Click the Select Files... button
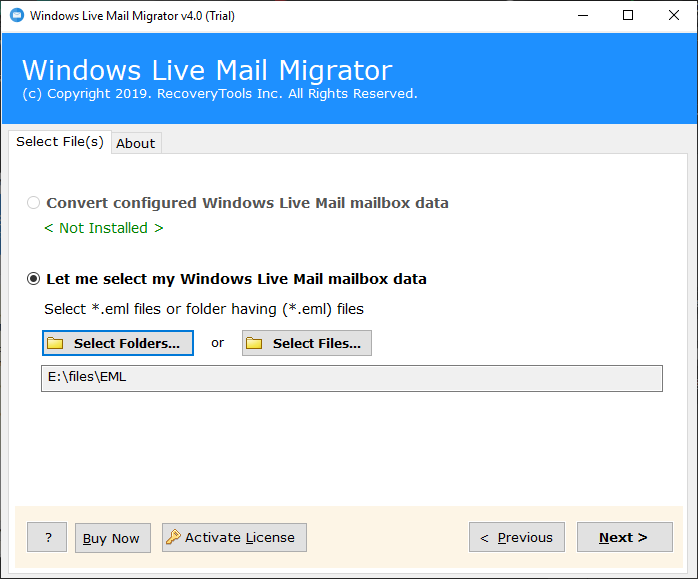Image resolution: width=698 pixels, height=579 pixels. click(307, 343)
